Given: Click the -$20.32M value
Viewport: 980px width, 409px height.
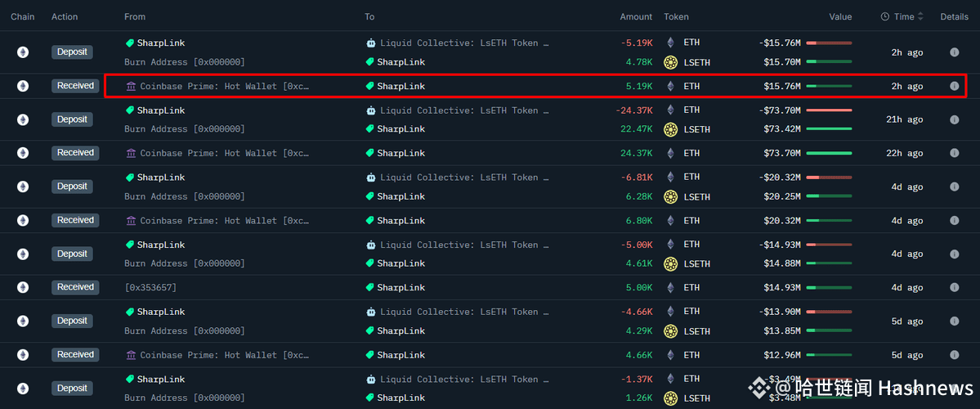Looking at the screenshot, I should point(780,178).
